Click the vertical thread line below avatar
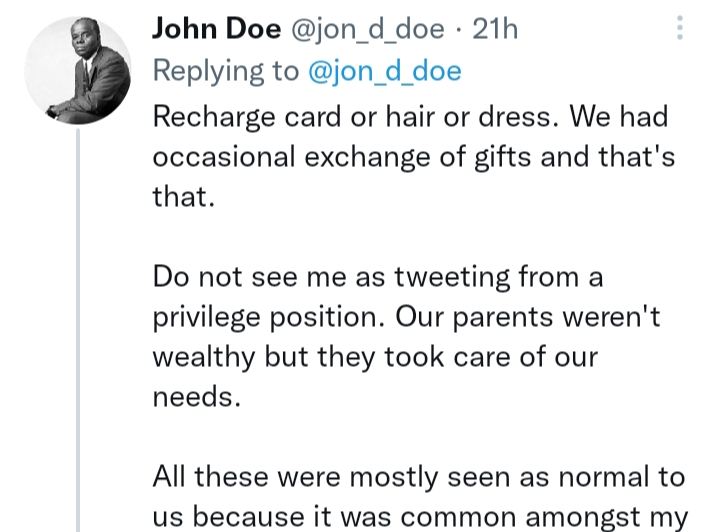The image size is (720, 532). [78, 330]
